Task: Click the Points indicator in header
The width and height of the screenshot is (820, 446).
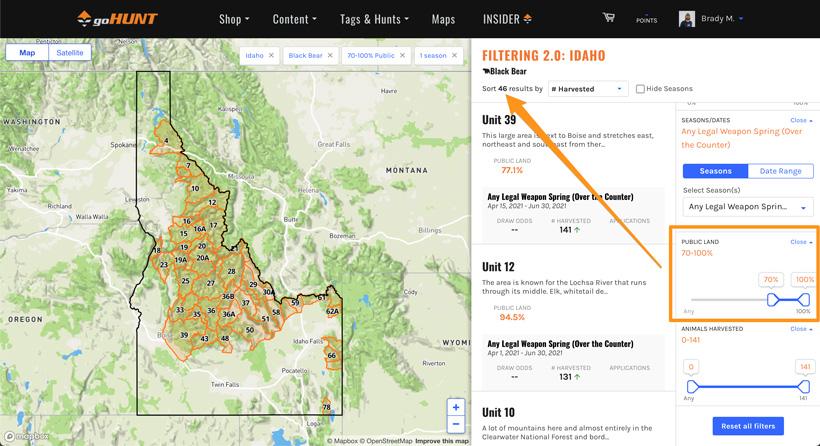Action: 647,19
